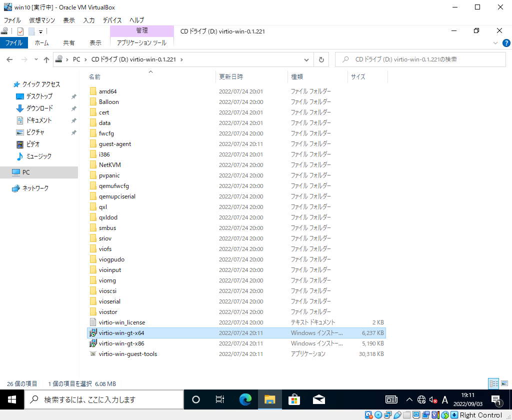Open VirtualBox 入力 menu
Screen dimensions: 512x420
tap(89, 20)
